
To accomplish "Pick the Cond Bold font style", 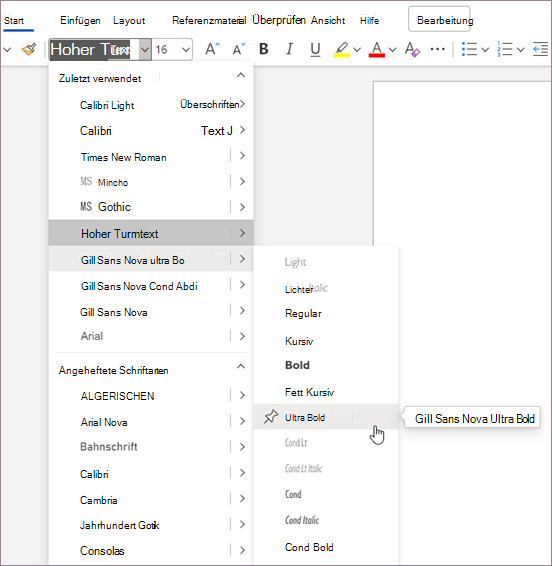I will 309,547.
